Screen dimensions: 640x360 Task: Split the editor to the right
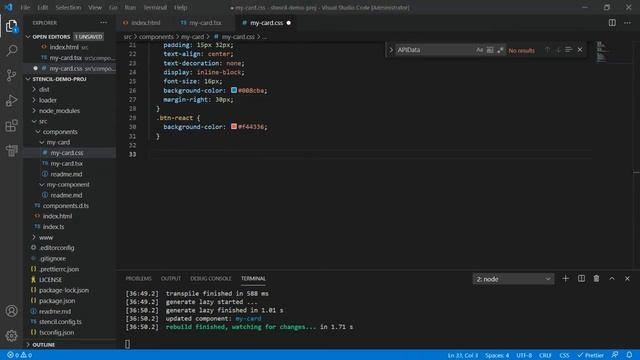click(x=612, y=23)
